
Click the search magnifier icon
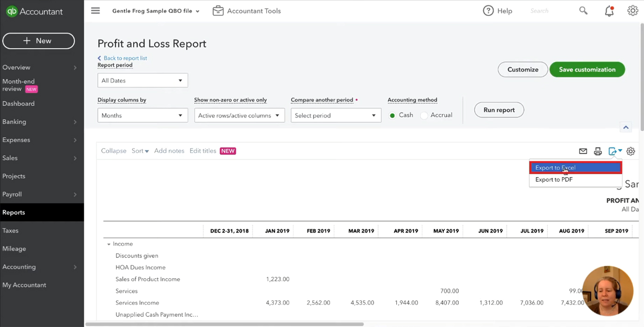click(583, 11)
